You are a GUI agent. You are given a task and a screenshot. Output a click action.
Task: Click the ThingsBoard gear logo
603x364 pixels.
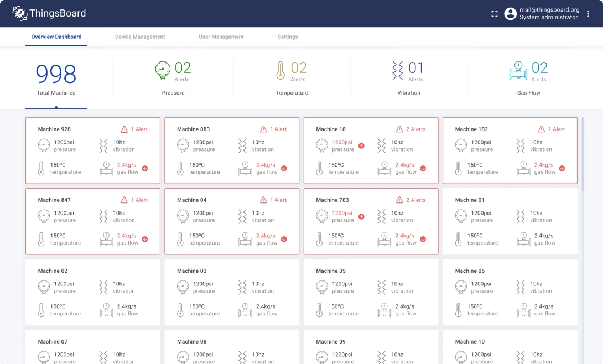(20, 13)
